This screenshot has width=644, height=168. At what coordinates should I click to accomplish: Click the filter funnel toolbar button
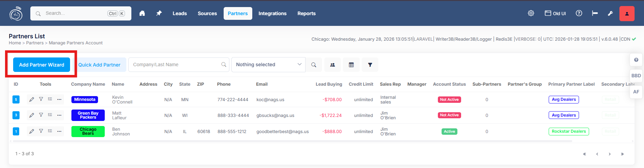(370, 65)
